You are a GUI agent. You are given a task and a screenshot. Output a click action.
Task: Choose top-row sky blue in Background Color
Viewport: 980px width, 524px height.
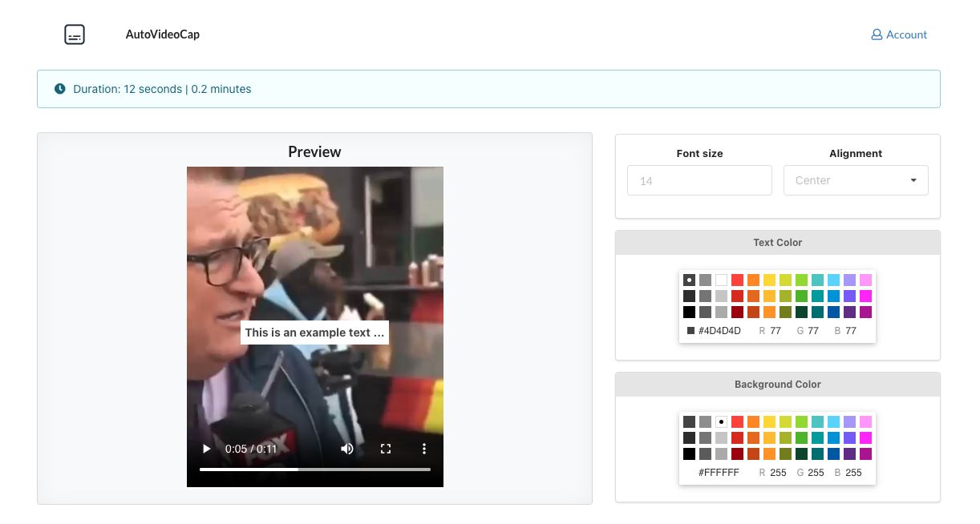[833, 421]
